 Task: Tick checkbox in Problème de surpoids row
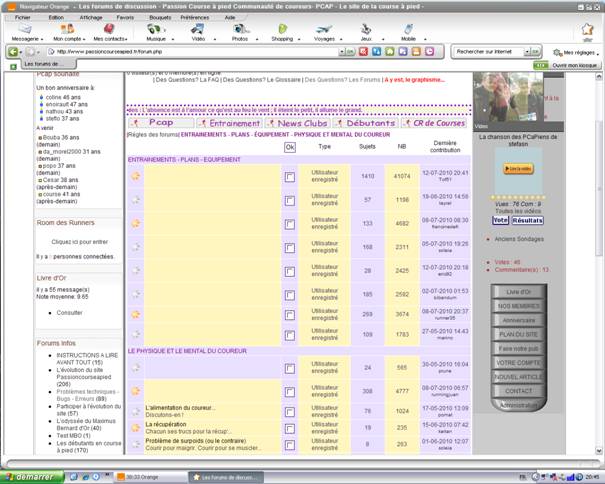[x=290, y=445]
